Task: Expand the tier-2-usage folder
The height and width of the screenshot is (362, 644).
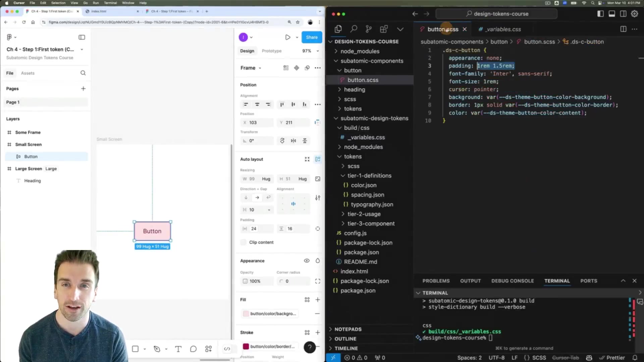Action: [x=364, y=214]
